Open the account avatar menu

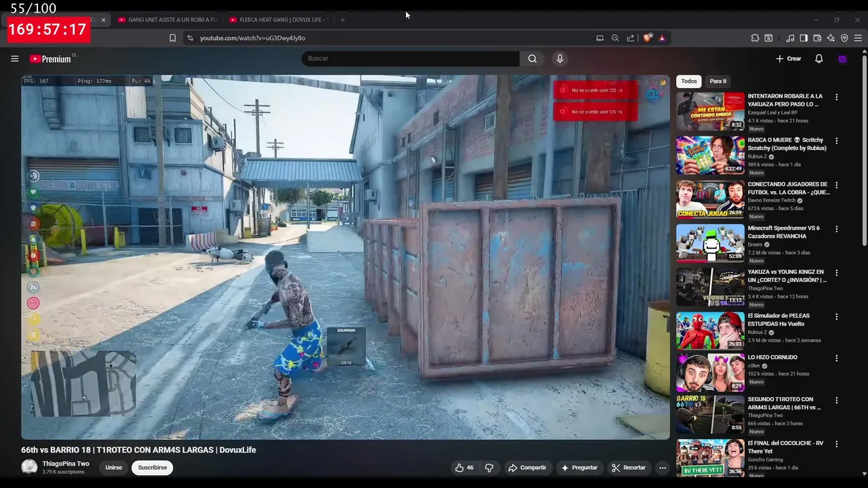[x=842, y=59]
